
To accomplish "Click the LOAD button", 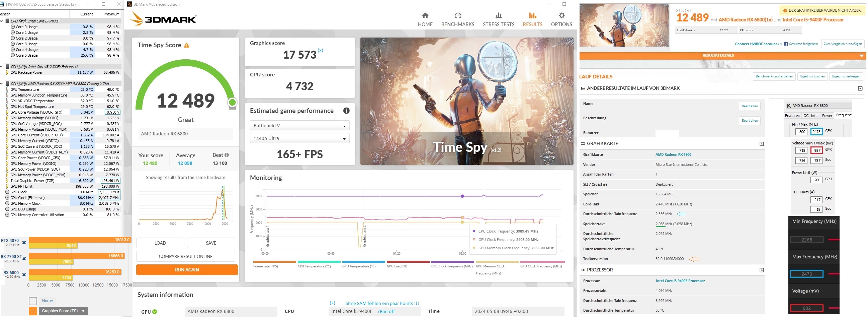I will (x=160, y=243).
